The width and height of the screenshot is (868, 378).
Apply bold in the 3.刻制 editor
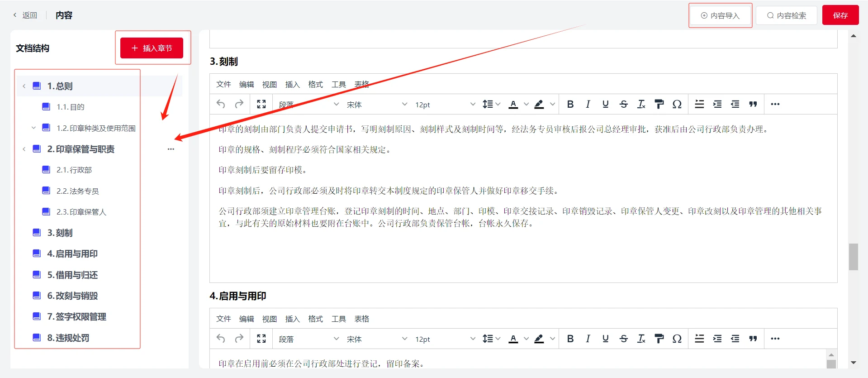[x=570, y=104]
